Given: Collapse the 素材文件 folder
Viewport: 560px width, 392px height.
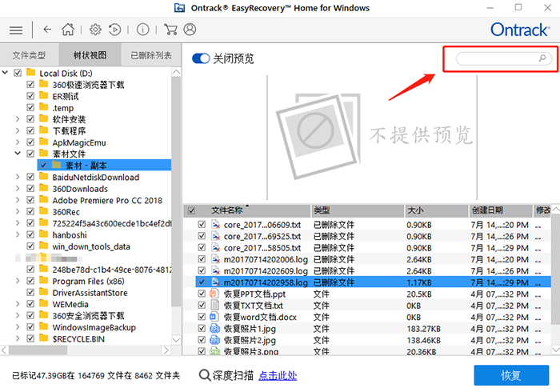Looking at the screenshot, I should coord(18,153).
